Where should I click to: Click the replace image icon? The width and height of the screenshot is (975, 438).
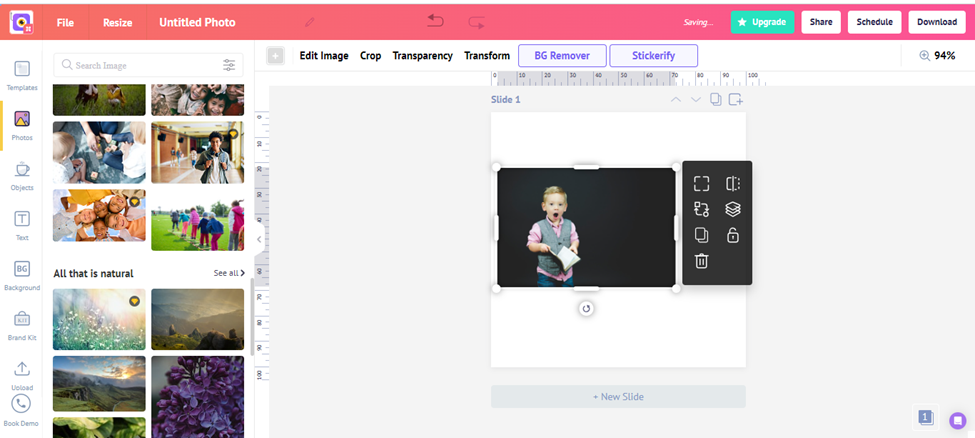[x=701, y=209]
